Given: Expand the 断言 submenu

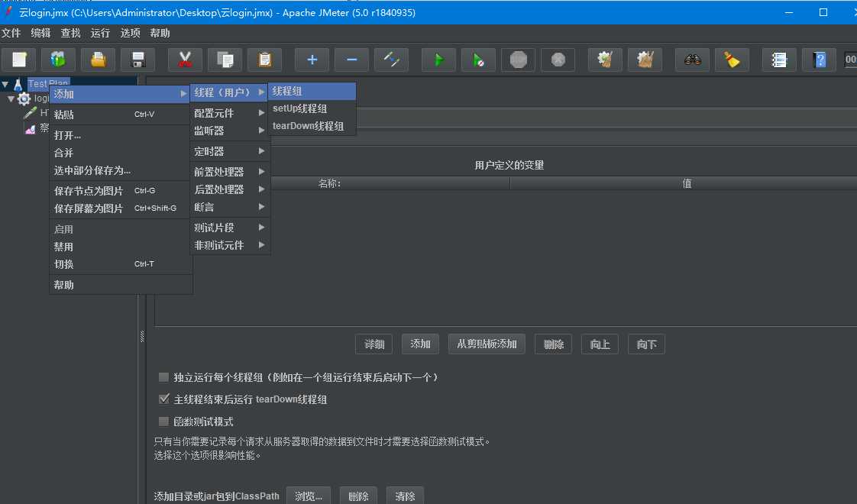Looking at the screenshot, I should (230, 207).
